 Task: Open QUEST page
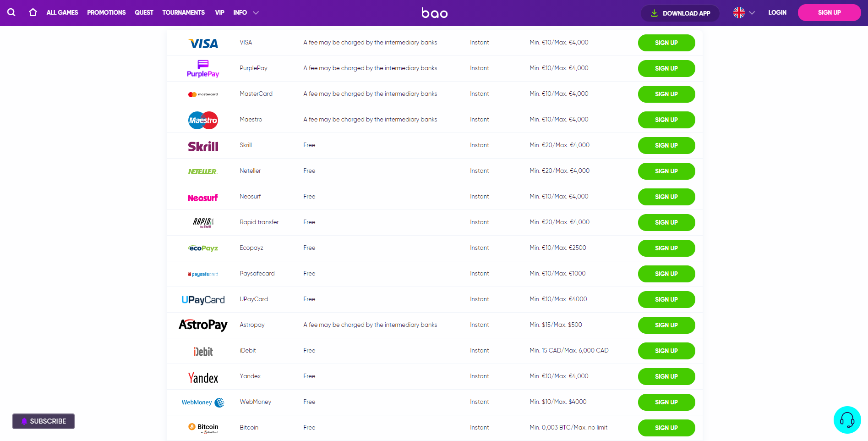tap(144, 12)
